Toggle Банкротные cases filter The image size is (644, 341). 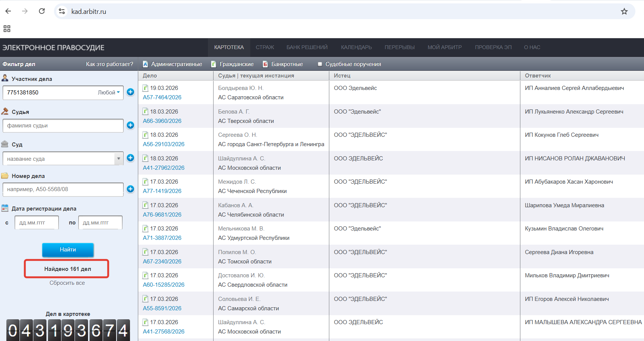[x=283, y=64]
